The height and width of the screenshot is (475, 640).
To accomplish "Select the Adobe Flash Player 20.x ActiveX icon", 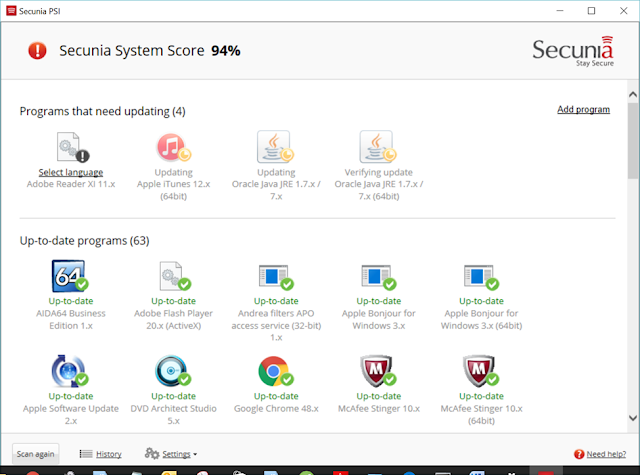I will [x=174, y=276].
